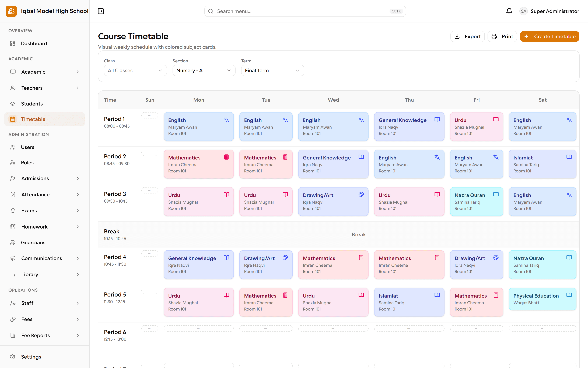Click the Export button
The height and width of the screenshot is (368, 588).
pyautogui.click(x=467, y=36)
